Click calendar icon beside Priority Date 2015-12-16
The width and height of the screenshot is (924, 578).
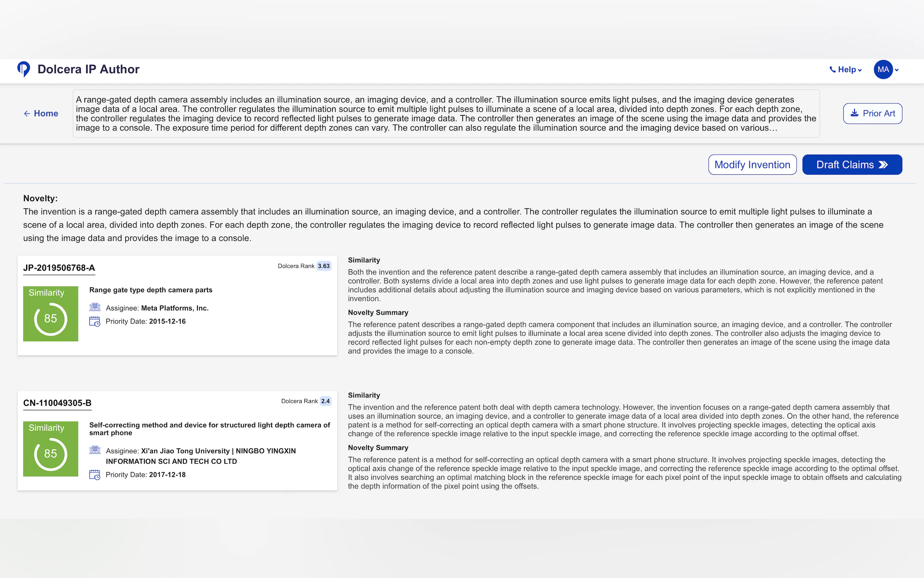(95, 321)
